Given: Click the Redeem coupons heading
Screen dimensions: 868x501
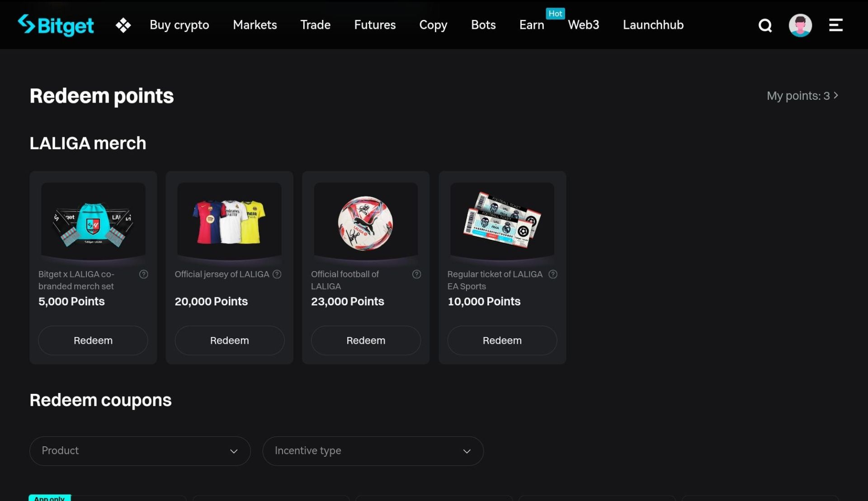Looking at the screenshot, I should click(100, 400).
